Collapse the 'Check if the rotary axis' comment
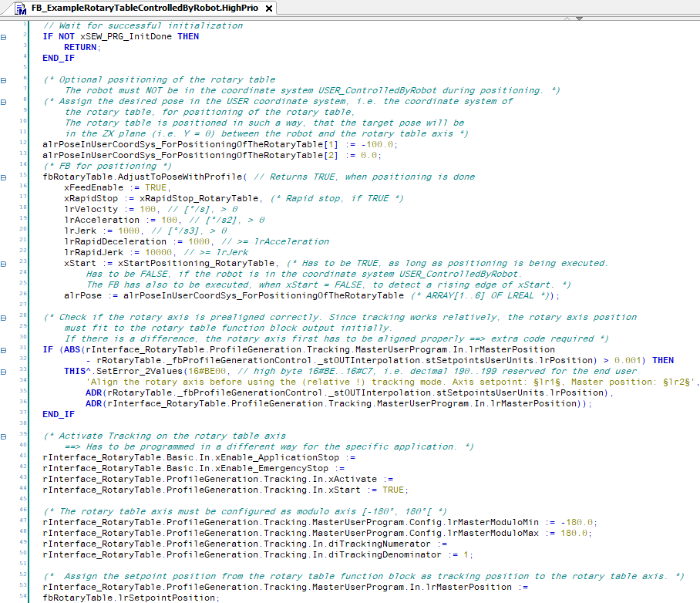700x603 pixels. click(x=5, y=317)
